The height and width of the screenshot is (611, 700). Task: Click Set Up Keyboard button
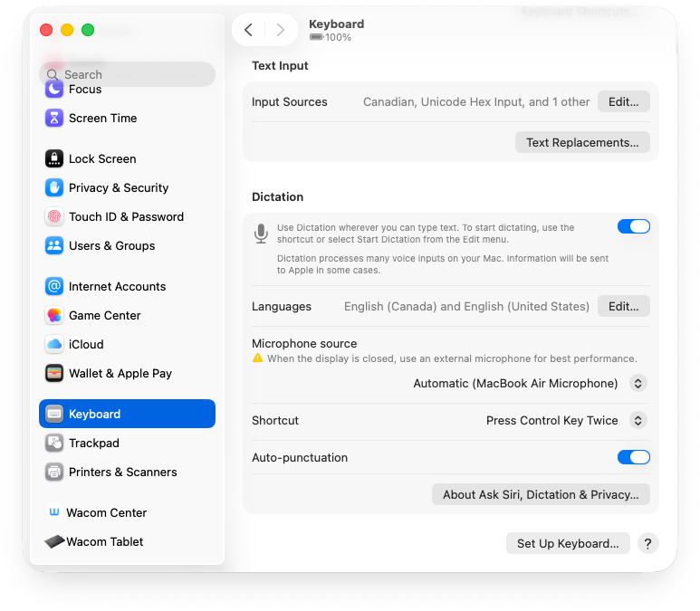point(568,543)
